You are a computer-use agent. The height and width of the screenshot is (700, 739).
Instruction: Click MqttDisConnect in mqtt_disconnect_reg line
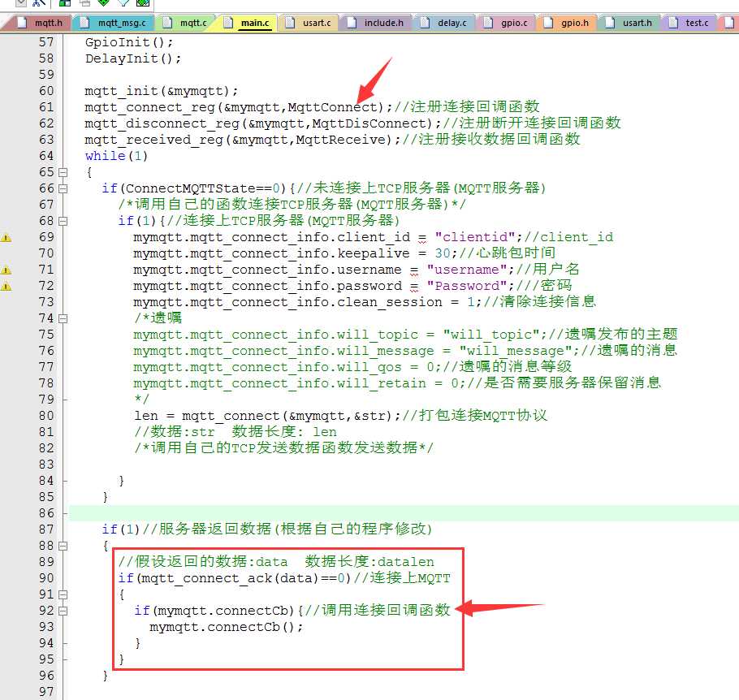[x=369, y=123]
